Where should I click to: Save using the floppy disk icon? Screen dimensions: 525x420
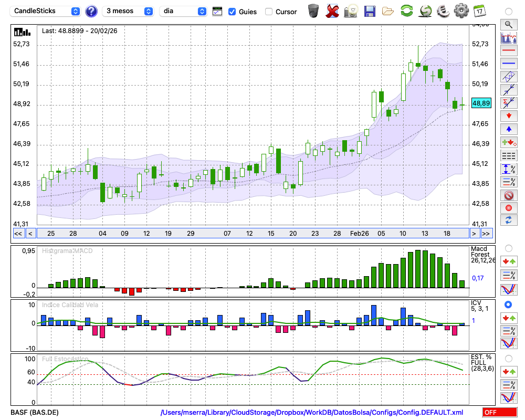(x=370, y=11)
